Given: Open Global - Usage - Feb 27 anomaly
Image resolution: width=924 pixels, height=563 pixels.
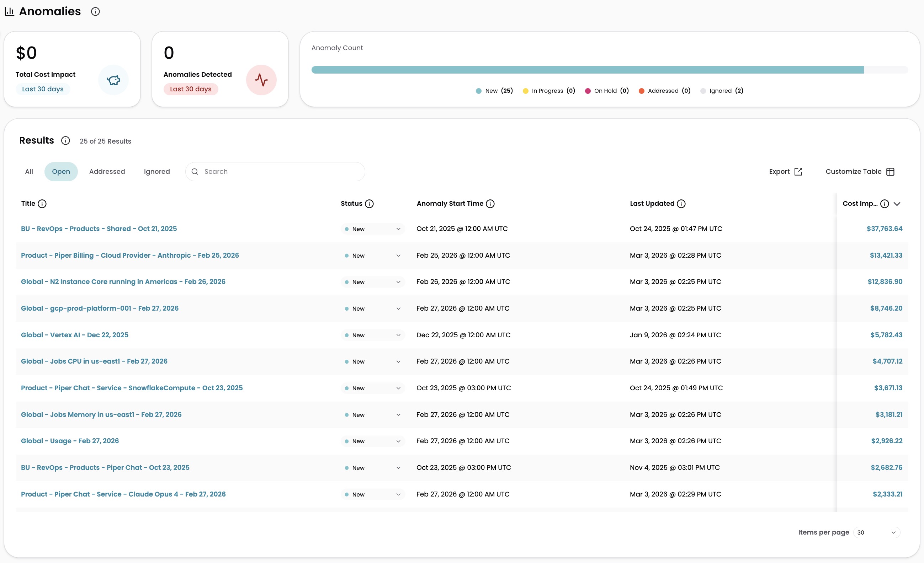Looking at the screenshot, I should pyautogui.click(x=70, y=441).
